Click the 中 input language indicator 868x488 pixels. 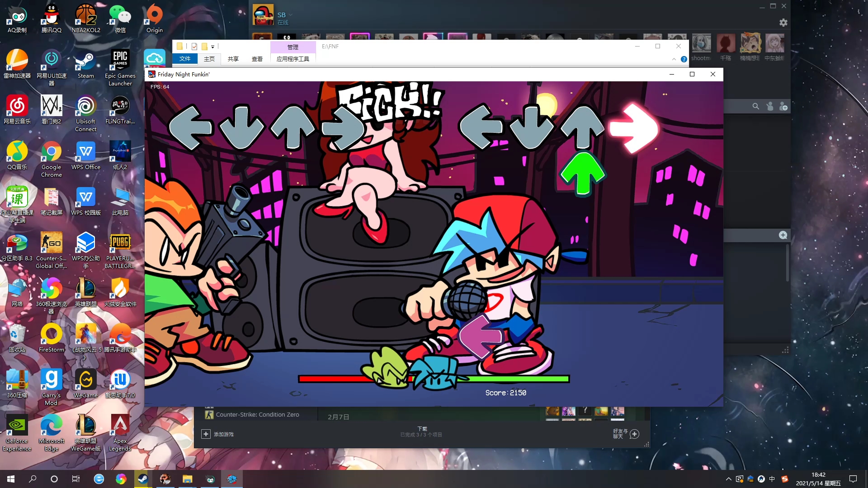click(772, 479)
